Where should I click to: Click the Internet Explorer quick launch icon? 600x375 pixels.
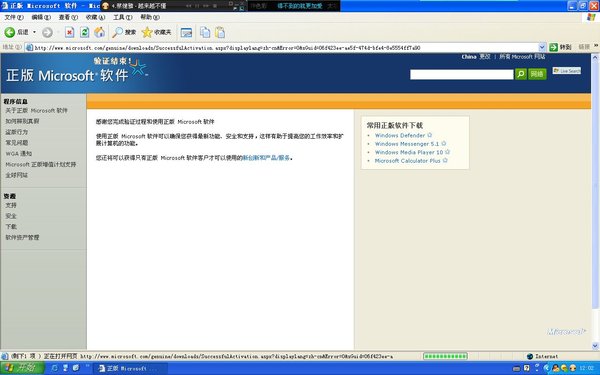[54, 368]
